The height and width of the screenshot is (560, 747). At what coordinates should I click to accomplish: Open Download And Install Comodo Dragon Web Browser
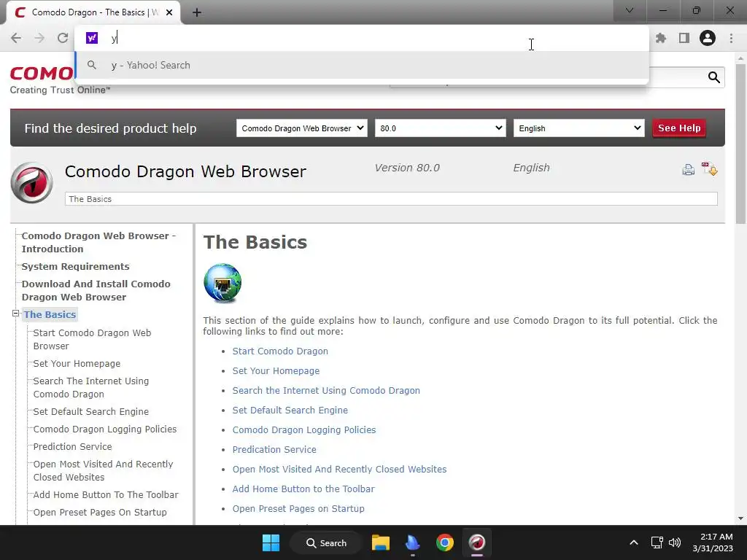96,290
